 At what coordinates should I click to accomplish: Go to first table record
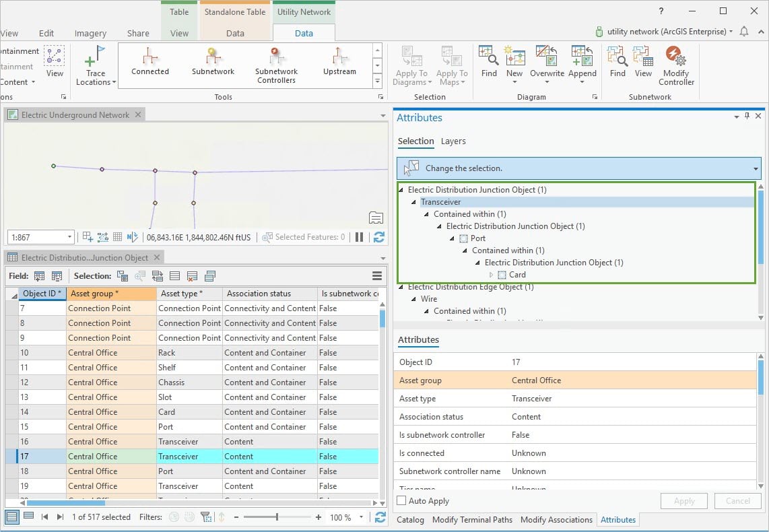[44, 517]
